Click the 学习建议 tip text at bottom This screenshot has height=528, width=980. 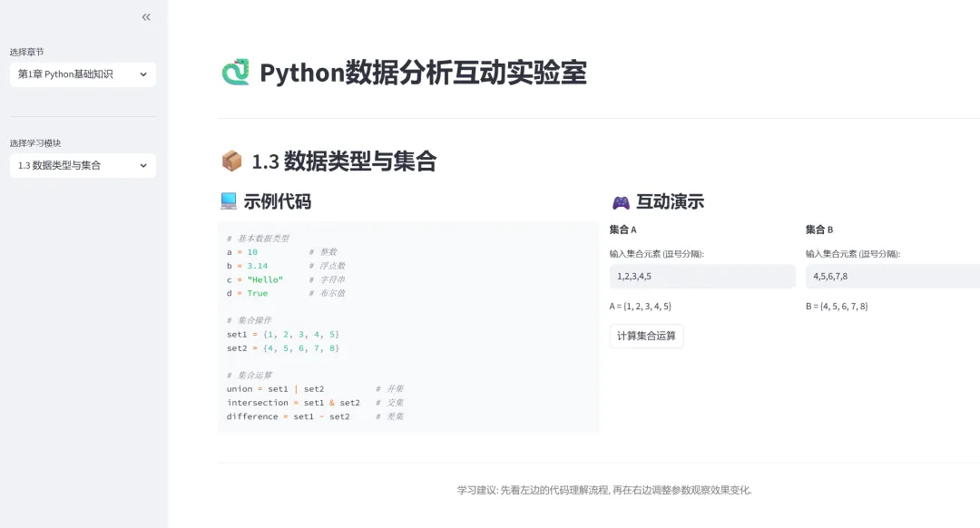coord(604,490)
